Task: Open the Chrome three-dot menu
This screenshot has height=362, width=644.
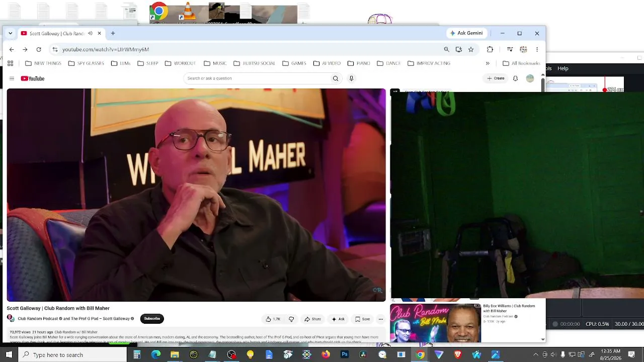Action: tap(537, 49)
